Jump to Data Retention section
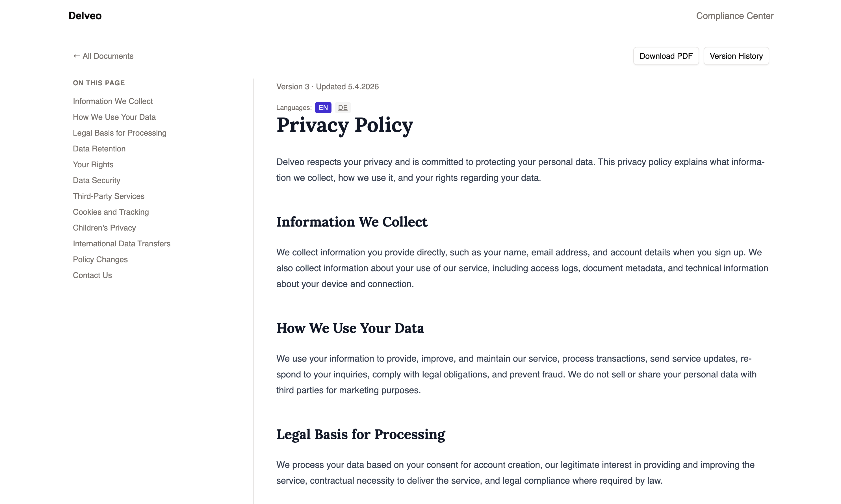 [99, 149]
